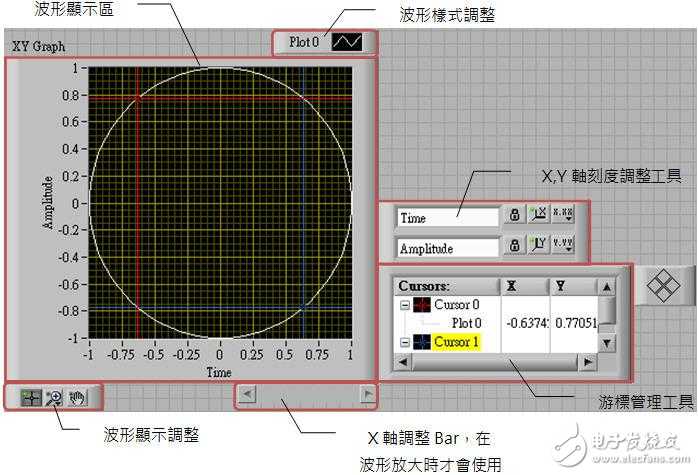Click the Cursors: column header
Viewport: 698px width, 475px height.
[447, 286]
